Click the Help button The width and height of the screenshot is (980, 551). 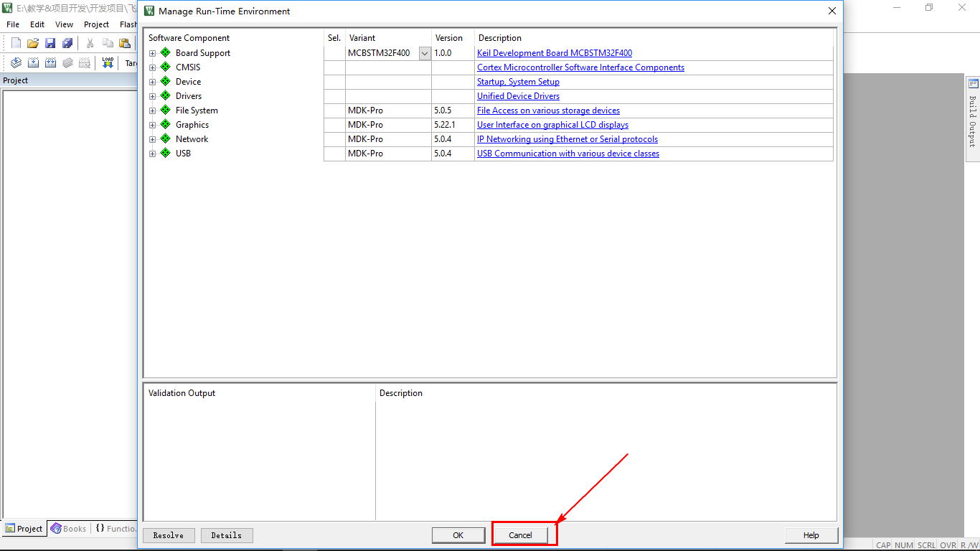811,535
